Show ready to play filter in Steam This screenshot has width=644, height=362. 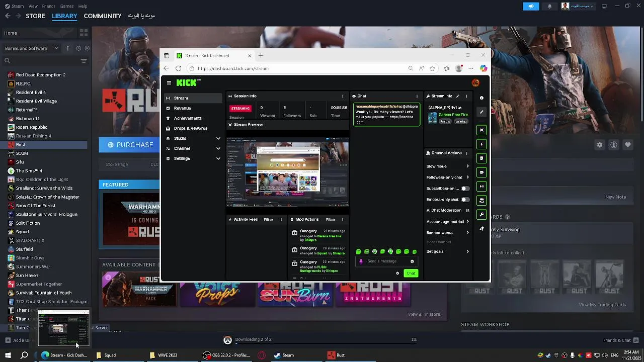pos(87,48)
